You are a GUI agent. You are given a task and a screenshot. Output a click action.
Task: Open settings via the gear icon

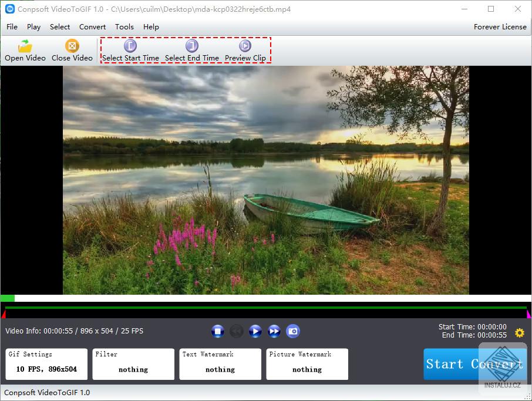click(519, 332)
